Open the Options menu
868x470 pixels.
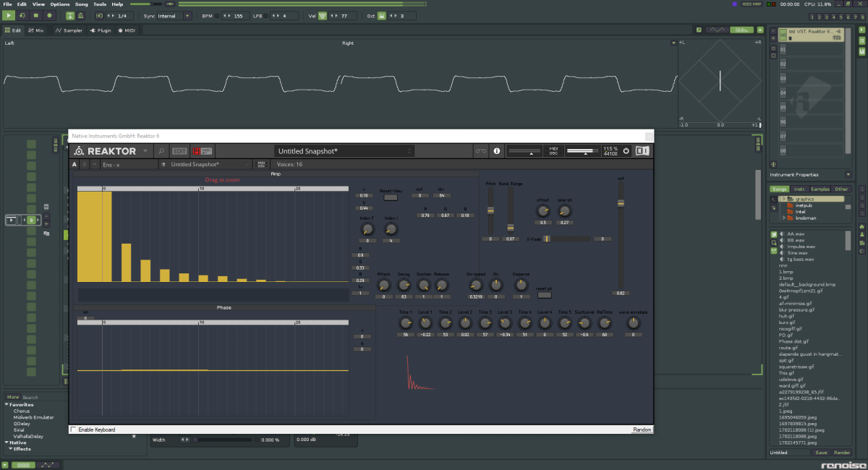60,4
